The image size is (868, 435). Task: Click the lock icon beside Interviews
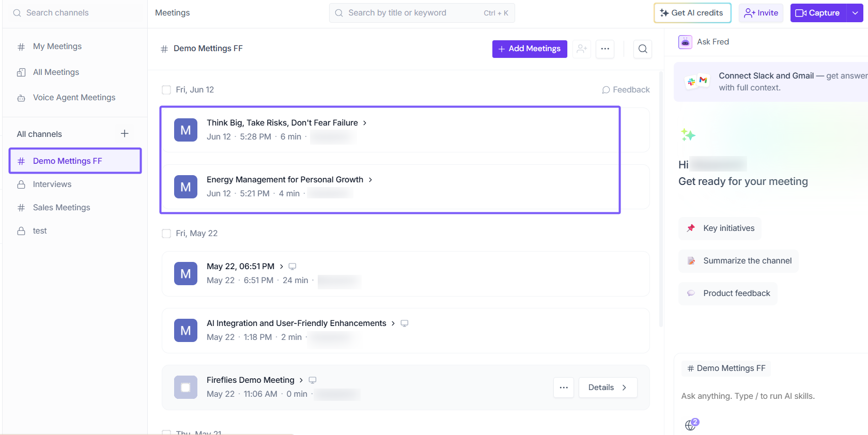click(x=21, y=184)
